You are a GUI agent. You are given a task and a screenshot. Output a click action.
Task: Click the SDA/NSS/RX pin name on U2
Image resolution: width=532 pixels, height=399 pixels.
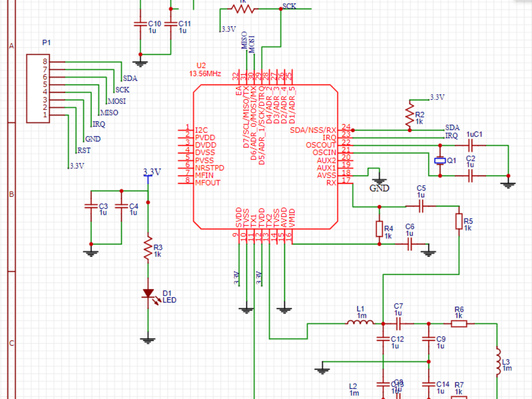pyautogui.click(x=313, y=130)
